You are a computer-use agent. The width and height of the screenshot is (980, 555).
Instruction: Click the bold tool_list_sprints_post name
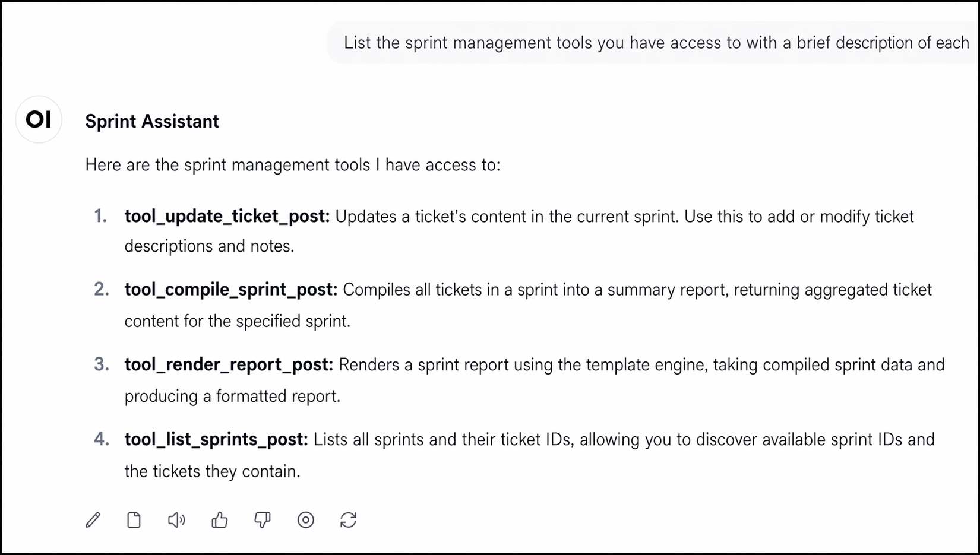216,439
